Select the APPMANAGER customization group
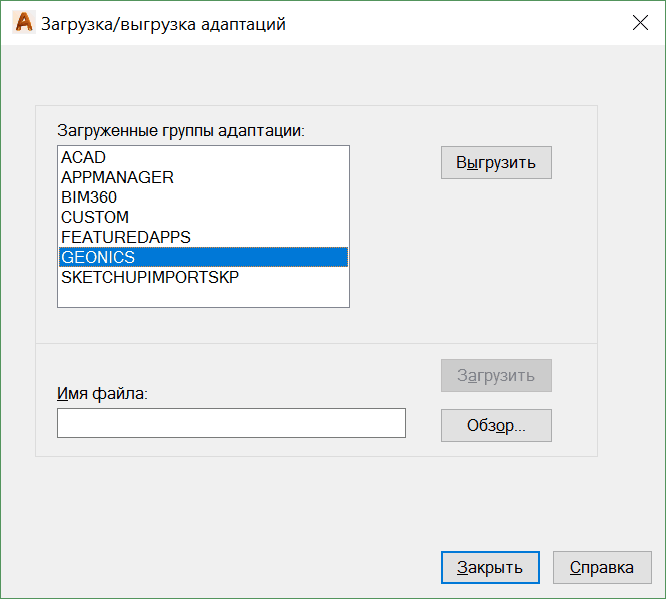 click(117, 178)
